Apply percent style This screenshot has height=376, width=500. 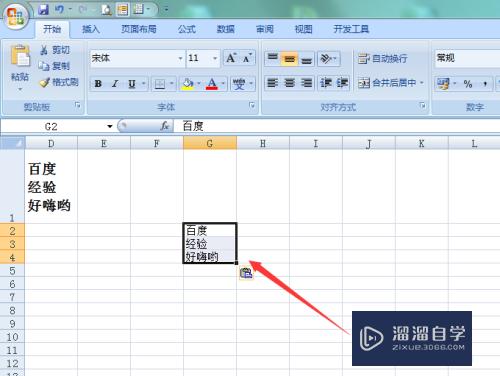tap(468, 84)
